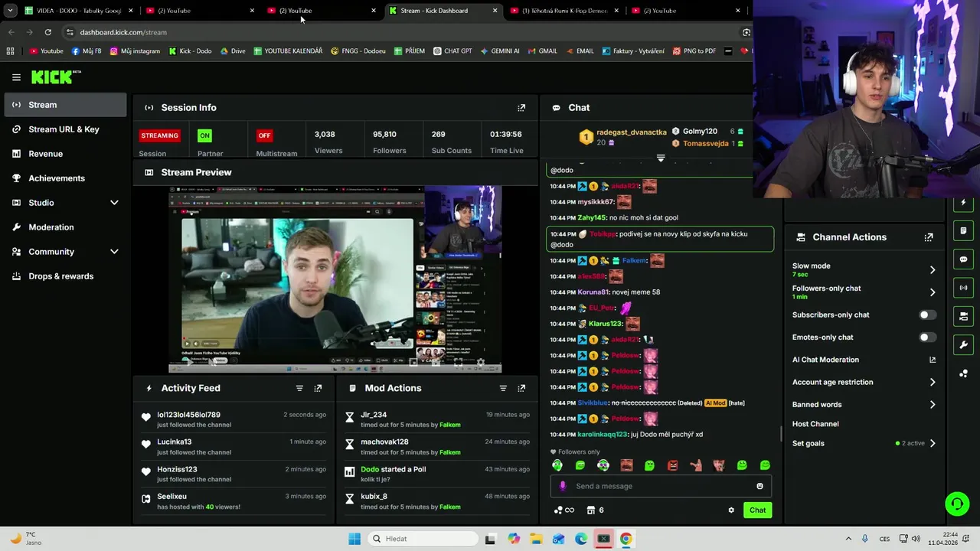Open Kick - Dodo bookmark

(189, 51)
